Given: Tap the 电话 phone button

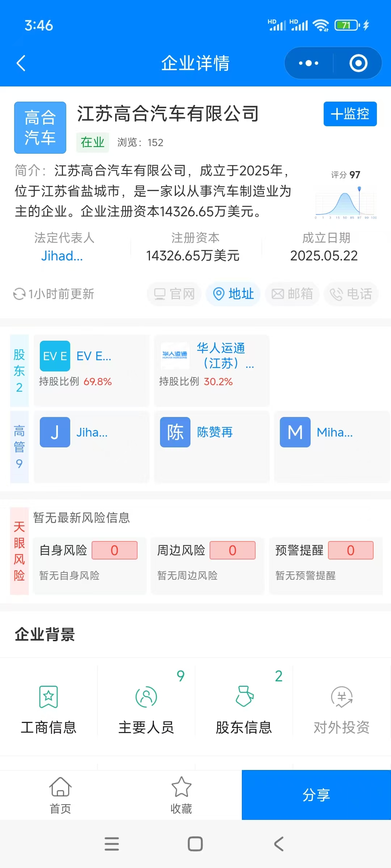Looking at the screenshot, I should (351, 294).
